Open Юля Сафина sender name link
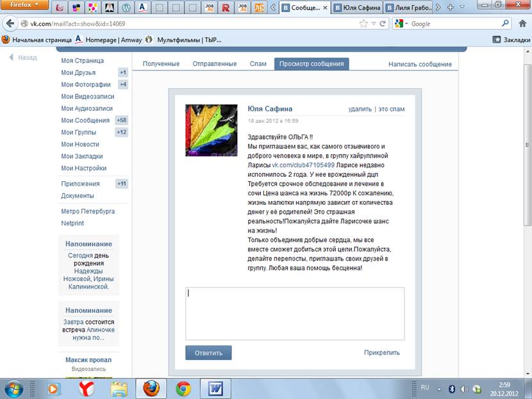532x399 pixels. coord(270,109)
